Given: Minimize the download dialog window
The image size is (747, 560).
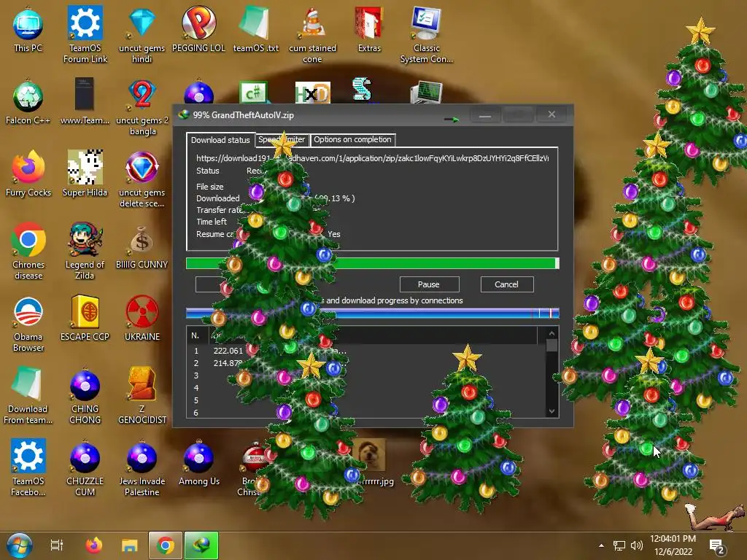Looking at the screenshot, I should [x=485, y=114].
